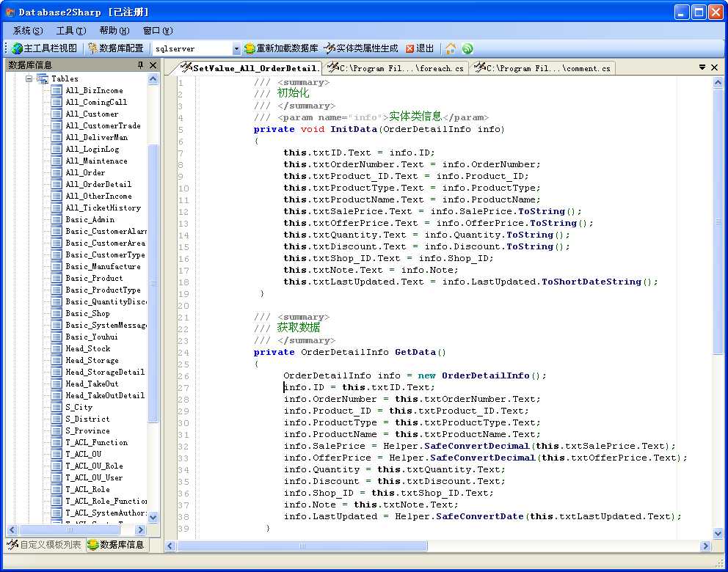Select the All_ComingCall table icon
728x572 pixels.
57,102
